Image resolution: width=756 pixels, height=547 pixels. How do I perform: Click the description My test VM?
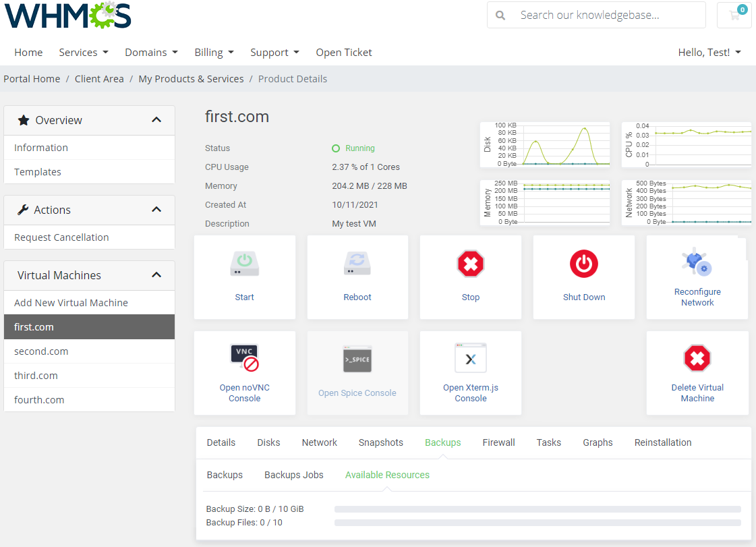(354, 224)
